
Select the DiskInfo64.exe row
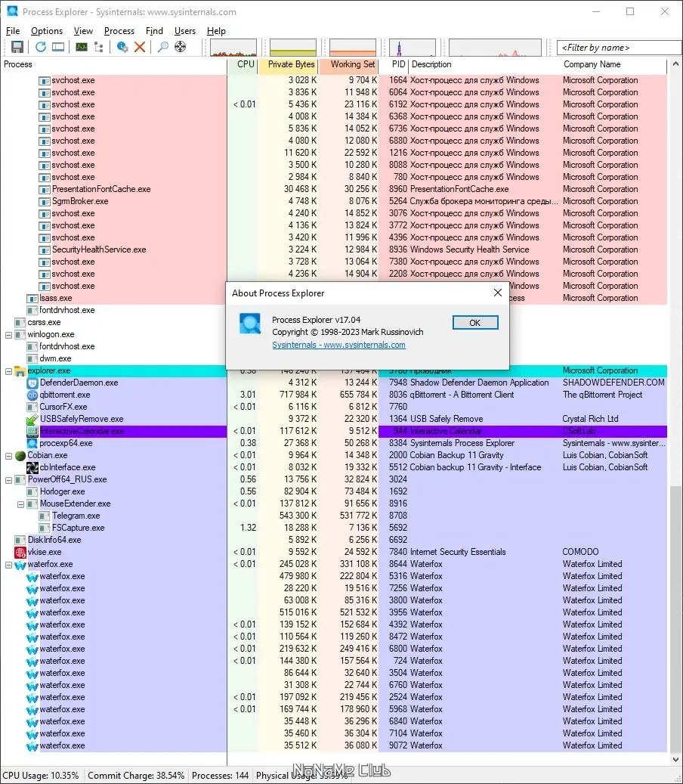[x=334, y=540]
